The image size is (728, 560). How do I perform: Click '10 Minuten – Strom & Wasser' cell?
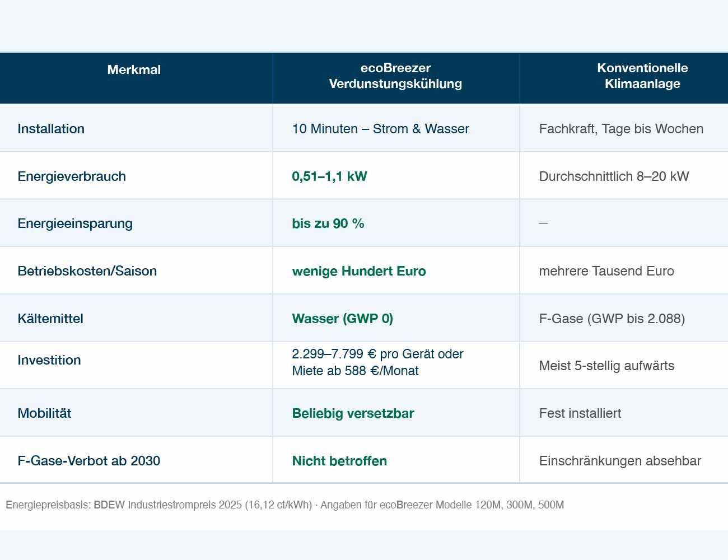point(380,129)
